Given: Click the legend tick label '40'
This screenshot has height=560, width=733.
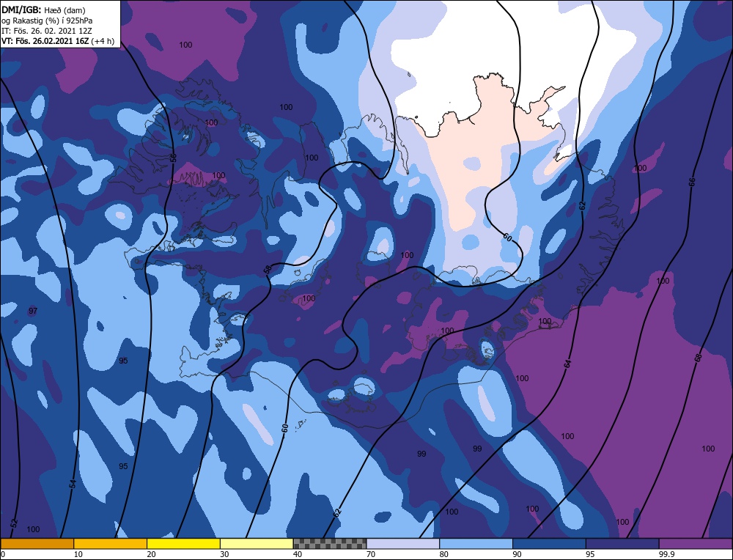Looking at the screenshot, I should [x=298, y=554].
